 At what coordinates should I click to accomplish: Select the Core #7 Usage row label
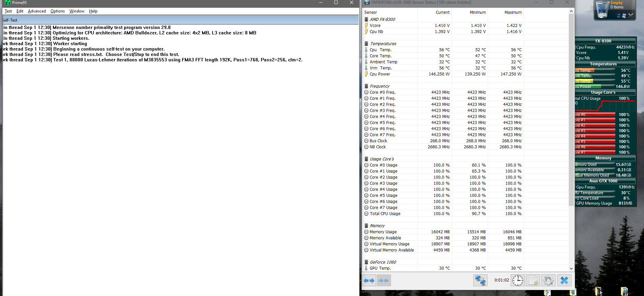coord(383,207)
